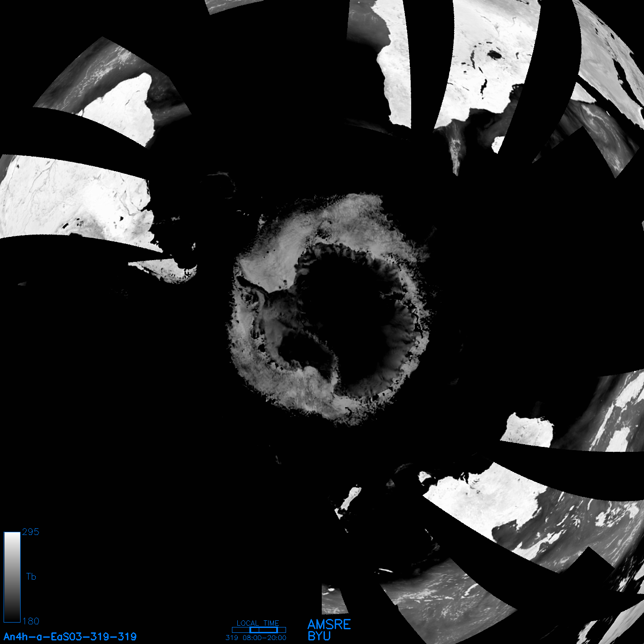Click the Tb colorbar label
The height and width of the screenshot is (644, 644).
click(31, 577)
